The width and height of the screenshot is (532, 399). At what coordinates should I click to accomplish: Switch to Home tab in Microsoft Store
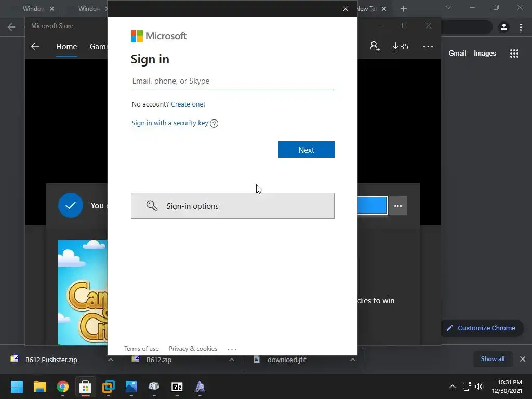(x=66, y=46)
